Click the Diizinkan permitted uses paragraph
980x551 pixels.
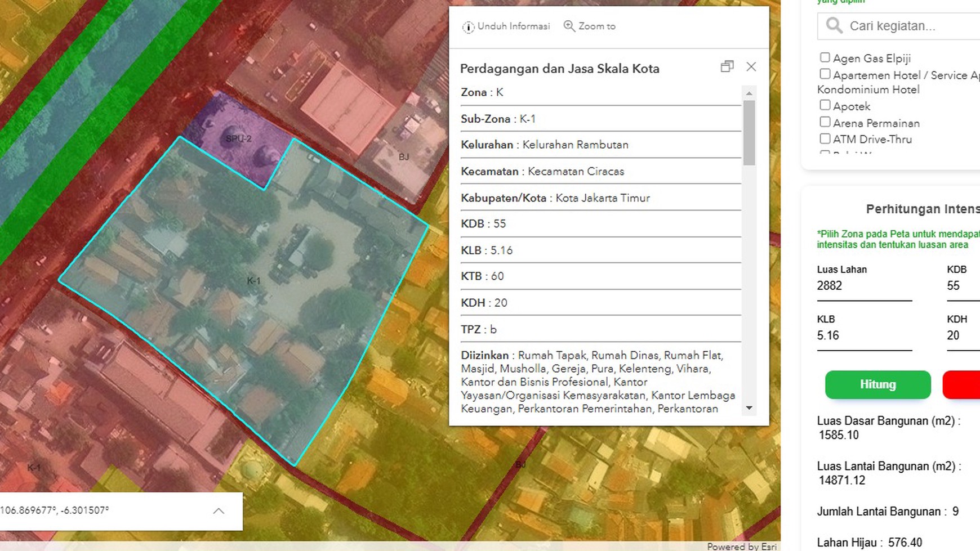pos(598,382)
